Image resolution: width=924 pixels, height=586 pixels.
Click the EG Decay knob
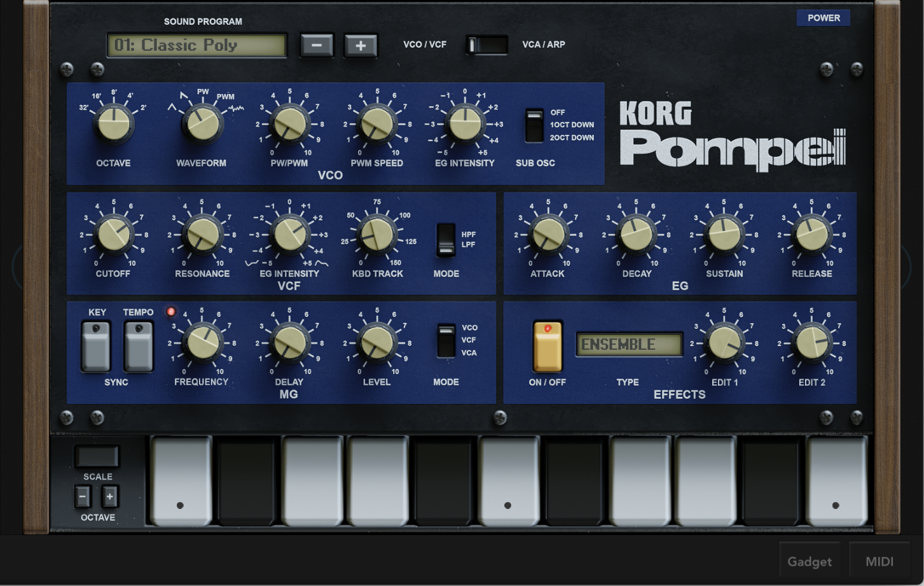pyautogui.click(x=636, y=234)
